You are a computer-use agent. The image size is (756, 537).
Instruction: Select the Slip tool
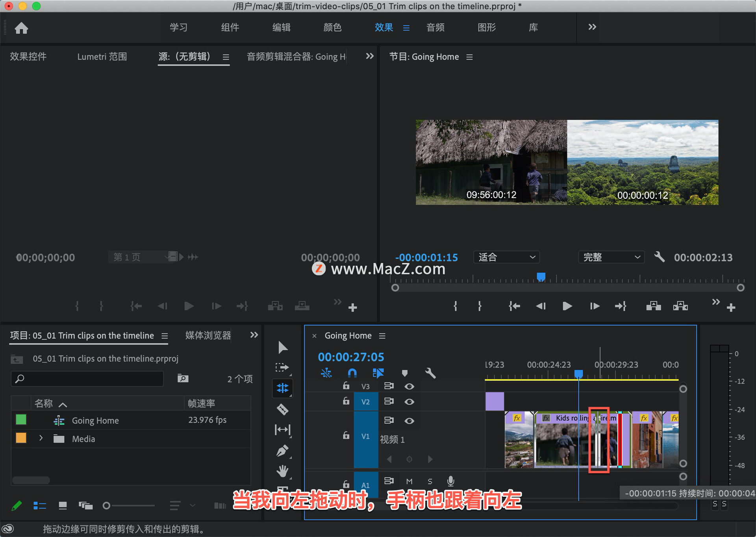(x=282, y=430)
